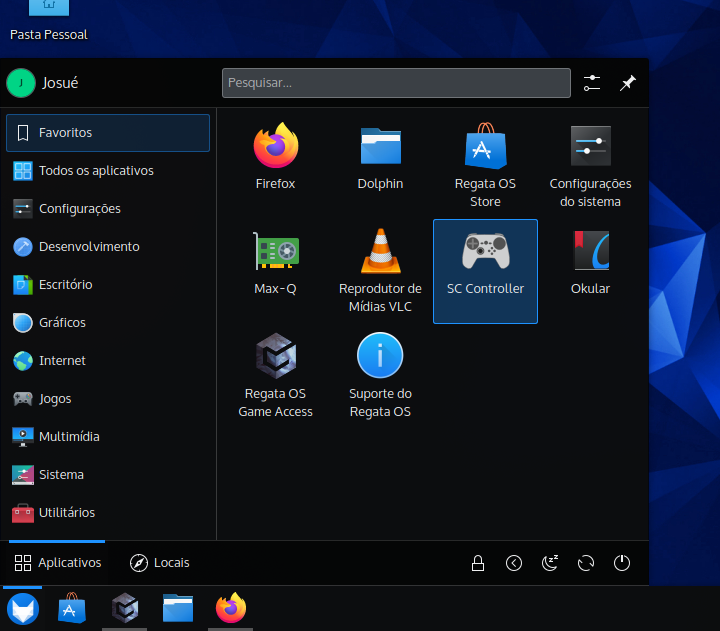Screen dimensions: 720x631
Task: Launch Firefox from the favorites grid
Action: (x=276, y=158)
